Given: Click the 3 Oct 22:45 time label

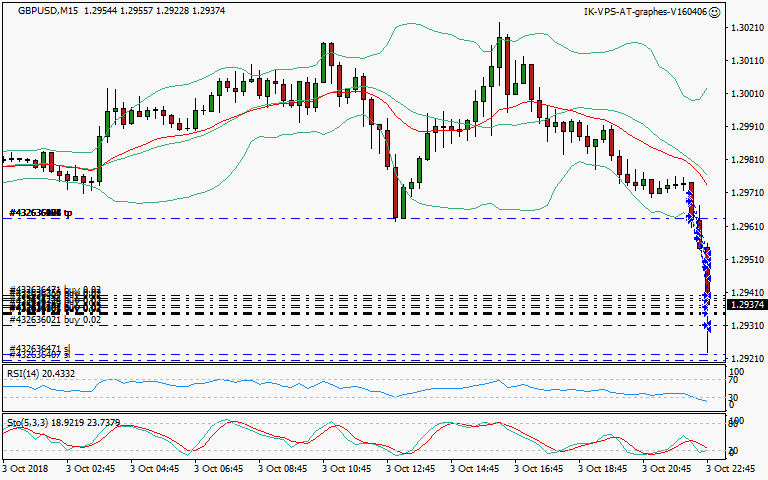Looking at the screenshot, I should pos(731,467).
